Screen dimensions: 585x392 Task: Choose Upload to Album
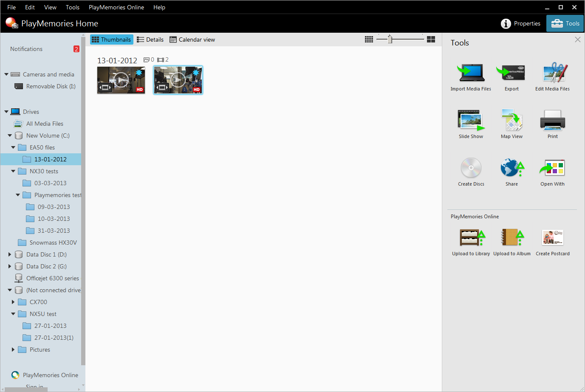coord(512,242)
